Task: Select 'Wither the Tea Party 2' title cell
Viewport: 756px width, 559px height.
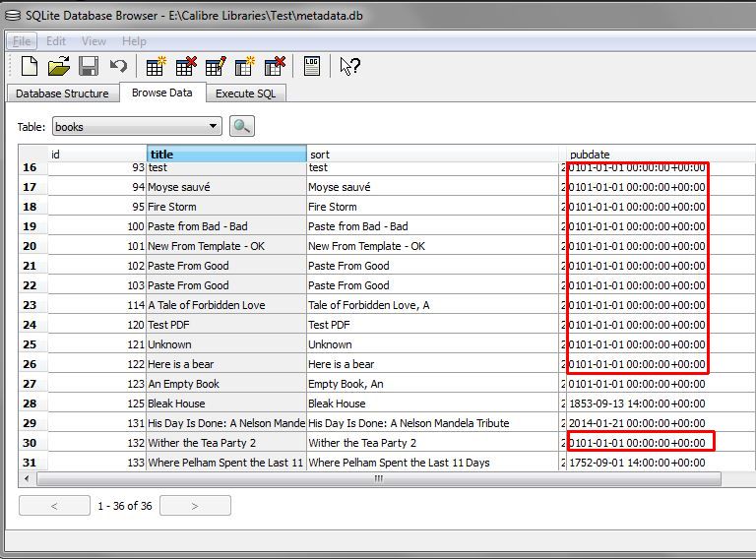Action: point(226,443)
